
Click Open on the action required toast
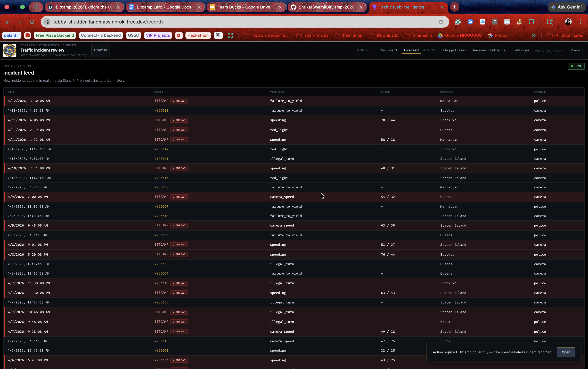click(566, 352)
